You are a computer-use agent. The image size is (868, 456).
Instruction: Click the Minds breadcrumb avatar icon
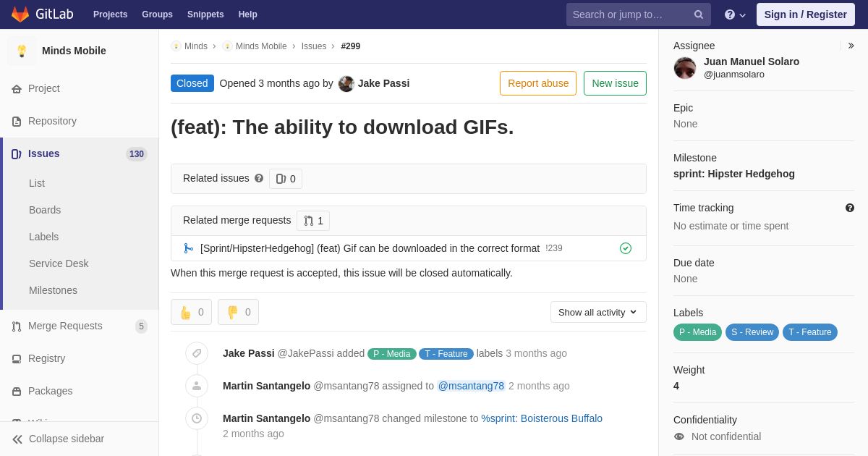(x=176, y=46)
